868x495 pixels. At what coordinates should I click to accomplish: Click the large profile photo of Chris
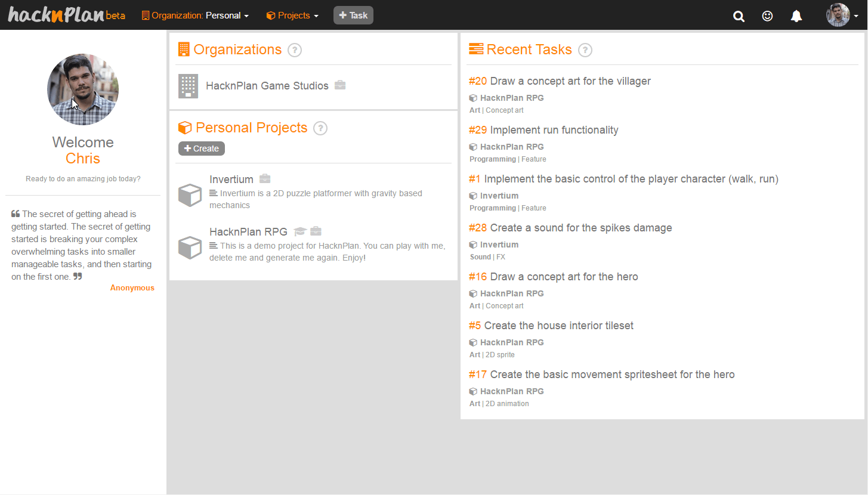click(83, 89)
